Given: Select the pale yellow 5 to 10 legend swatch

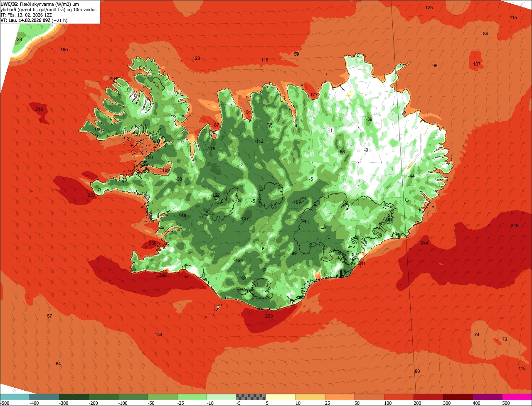Looking at the screenshot, I should coord(281,397).
